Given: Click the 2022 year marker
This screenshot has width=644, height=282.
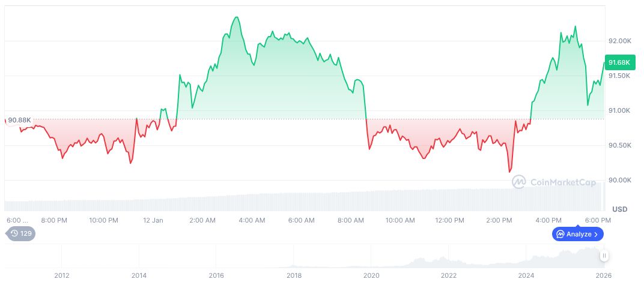Looking at the screenshot, I should 449,275.
